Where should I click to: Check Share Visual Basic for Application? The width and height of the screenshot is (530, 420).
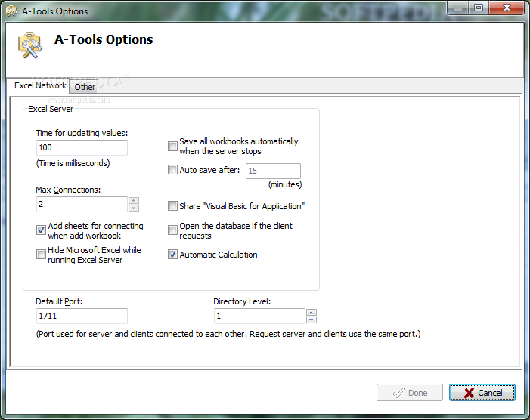tap(172, 206)
